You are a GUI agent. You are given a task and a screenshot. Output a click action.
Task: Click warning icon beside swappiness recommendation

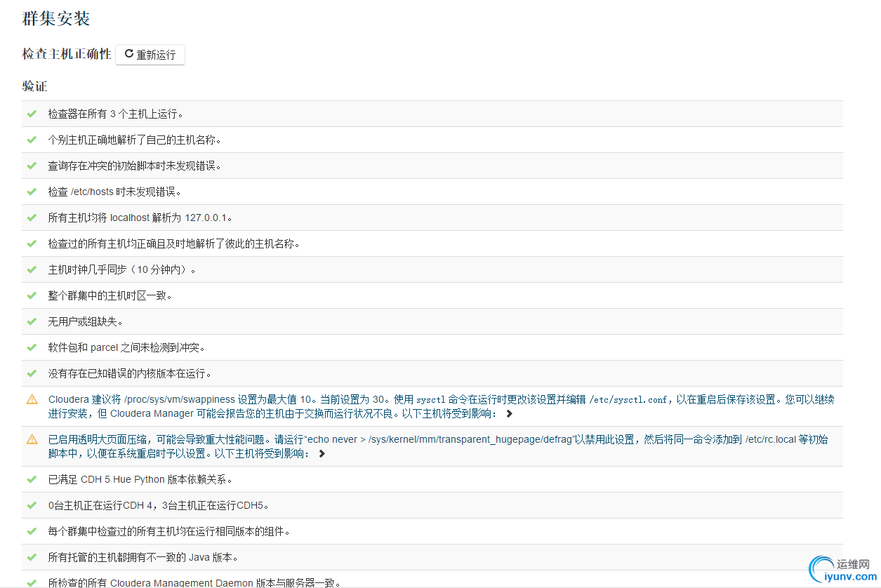32,399
